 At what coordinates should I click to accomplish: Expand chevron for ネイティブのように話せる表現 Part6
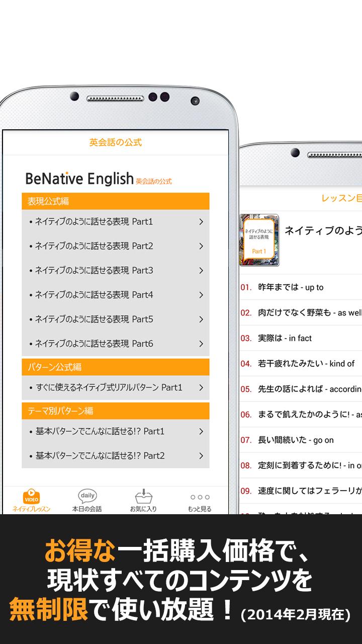click(x=201, y=344)
